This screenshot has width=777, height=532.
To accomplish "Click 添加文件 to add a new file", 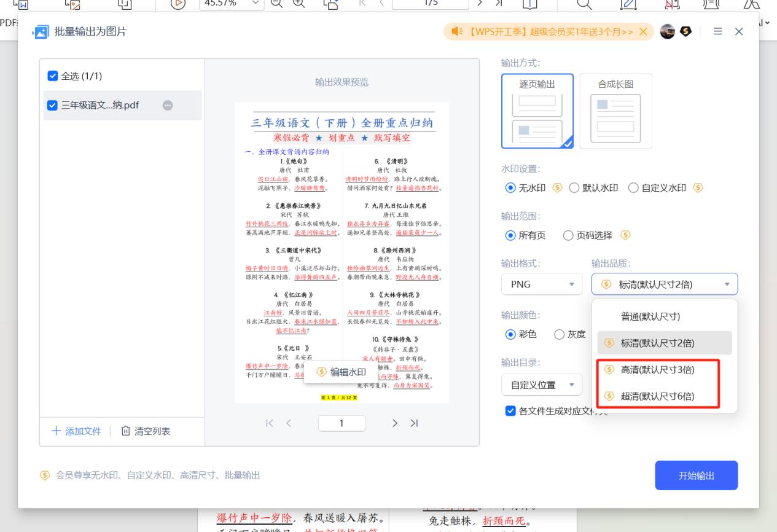I will (75, 431).
